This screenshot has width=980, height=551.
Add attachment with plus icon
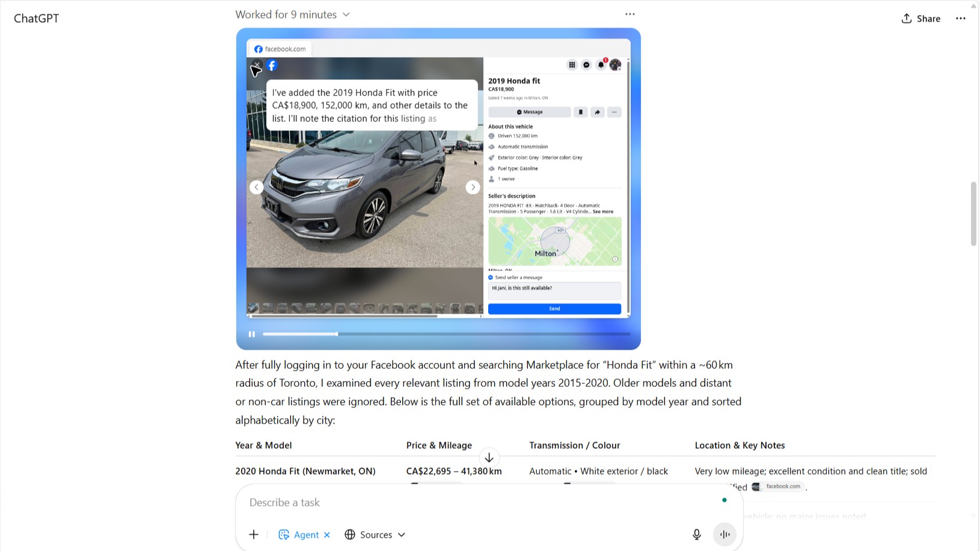click(254, 535)
